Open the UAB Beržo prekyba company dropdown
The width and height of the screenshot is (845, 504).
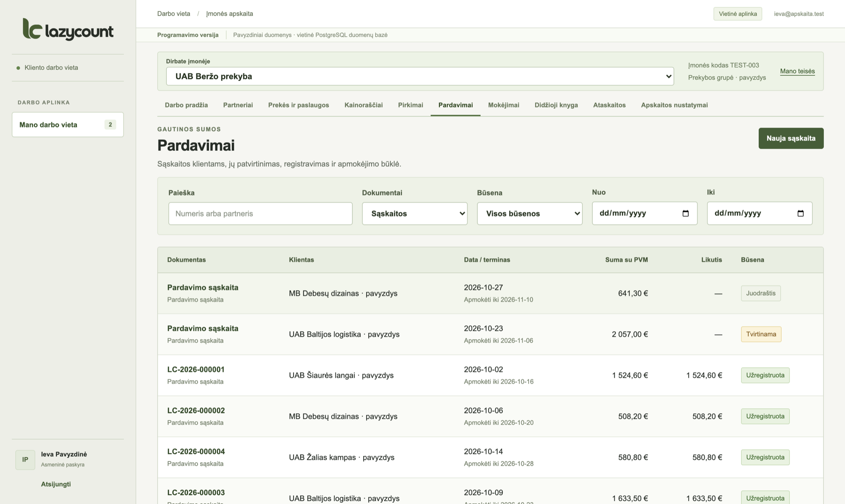420,76
